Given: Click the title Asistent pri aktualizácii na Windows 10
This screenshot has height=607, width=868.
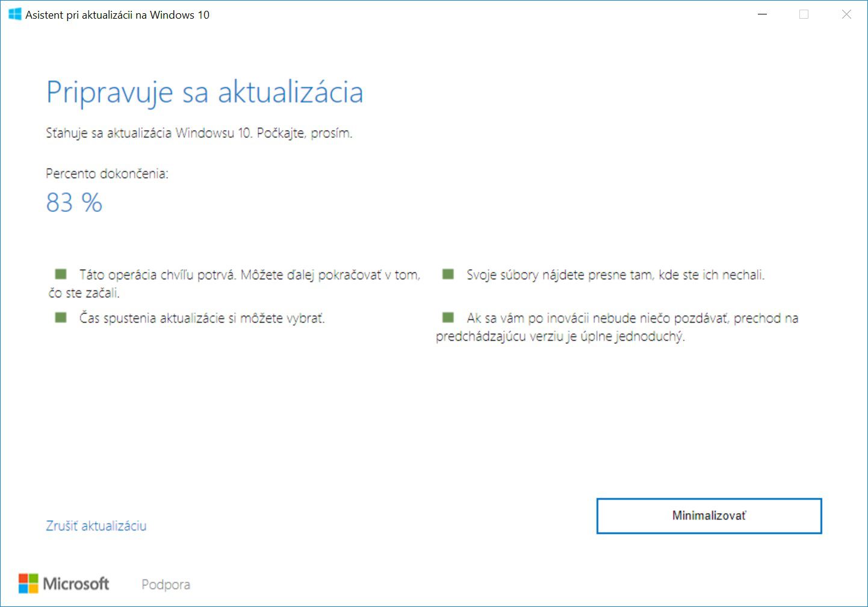Looking at the screenshot, I should pyautogui.click(x=117, y=15).
